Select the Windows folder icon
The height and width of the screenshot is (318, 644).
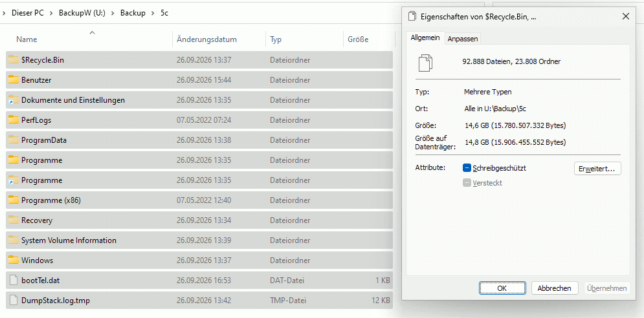[x=14, y=260]
